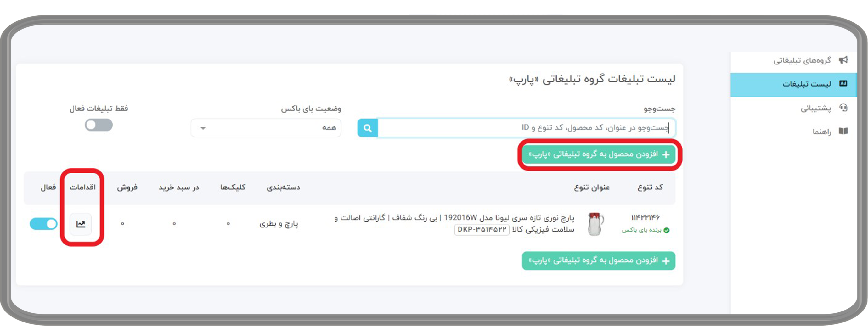
Task: Click the blue magnifier search button
Action: tap(368, 128)
